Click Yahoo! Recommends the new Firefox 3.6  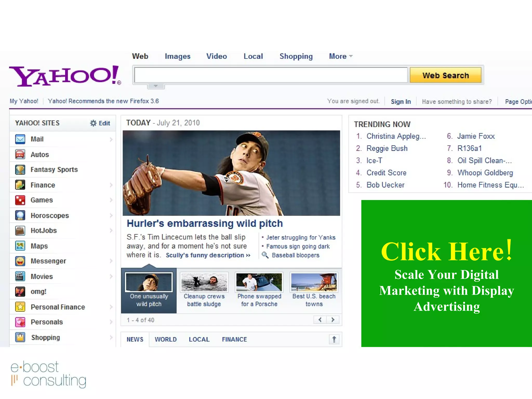103,101
